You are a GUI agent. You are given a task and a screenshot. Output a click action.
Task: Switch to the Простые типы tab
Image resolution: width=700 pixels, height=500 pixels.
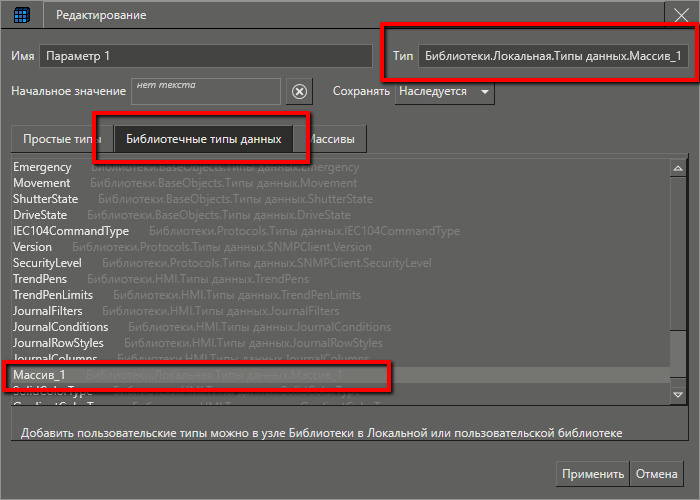(x=62, y=139)
